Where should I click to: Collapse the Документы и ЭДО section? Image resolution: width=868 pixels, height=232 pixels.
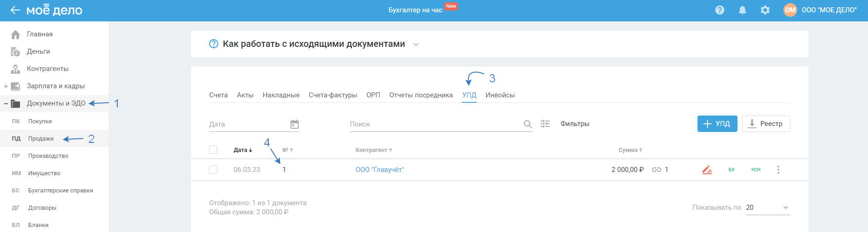(x=6, y=104)
